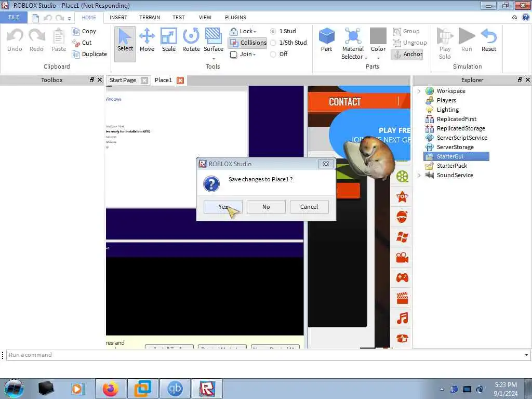Switch to the TEST ribbon tab
The height and width of the screenshot is (399, 532).
pos(179,17)
